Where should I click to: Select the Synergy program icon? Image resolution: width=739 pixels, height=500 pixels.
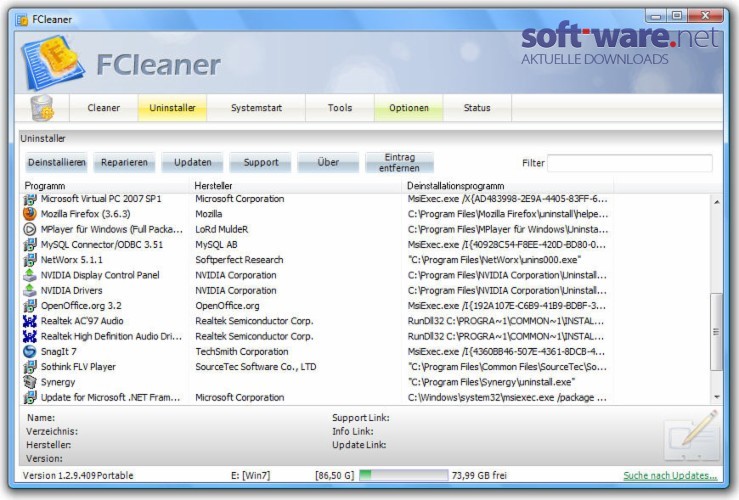[x=30, y=382]
